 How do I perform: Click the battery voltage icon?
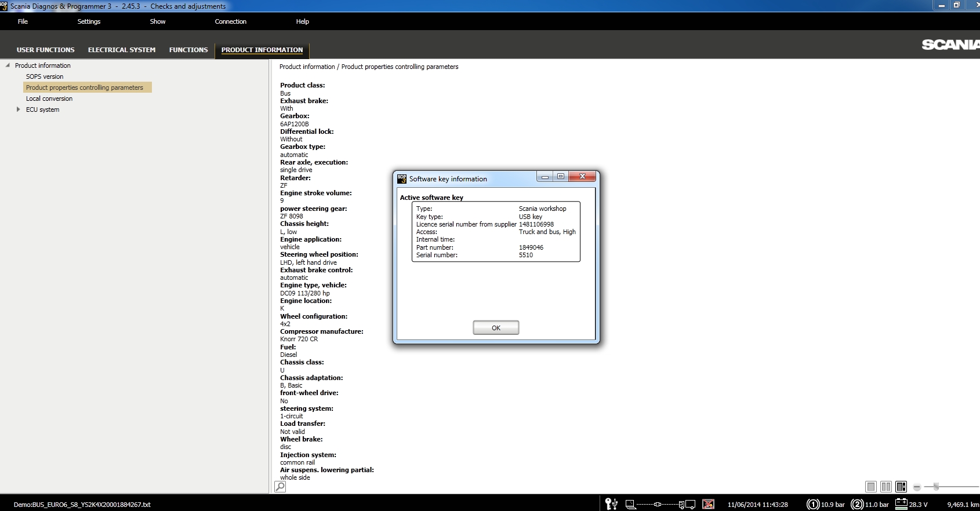click(901, 503)
